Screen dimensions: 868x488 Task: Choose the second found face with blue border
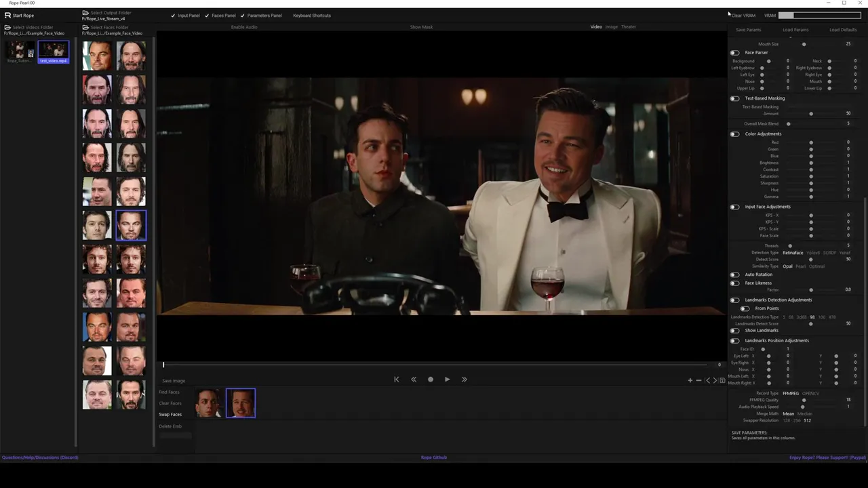[241, 403]
